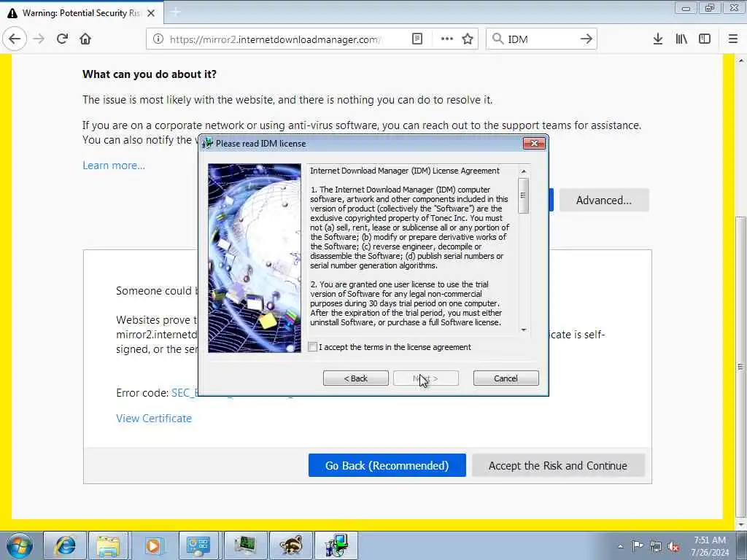The image size is (747, 560).
Task: Click the muted volume tray icon
Action: (x=673, y=547)
